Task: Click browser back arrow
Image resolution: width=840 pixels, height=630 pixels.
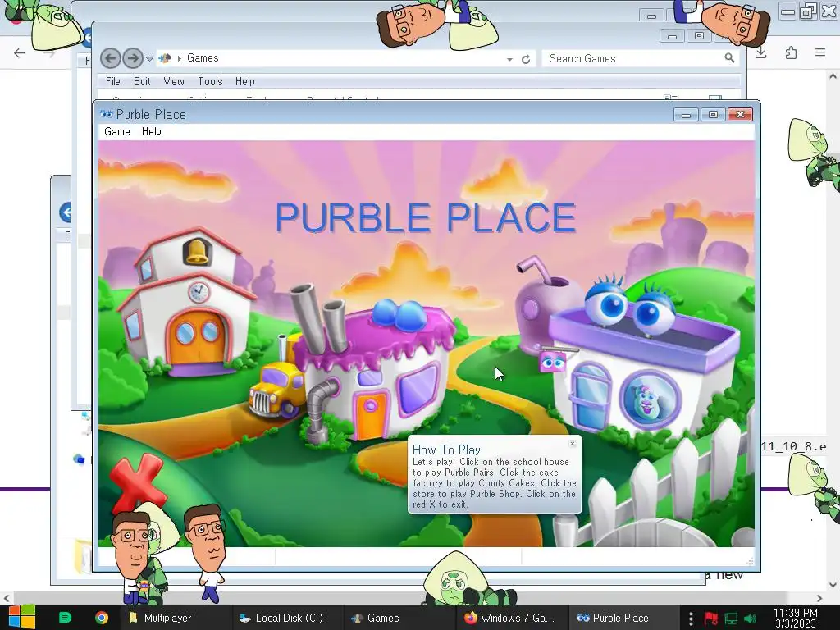Action: click(20, 53)
